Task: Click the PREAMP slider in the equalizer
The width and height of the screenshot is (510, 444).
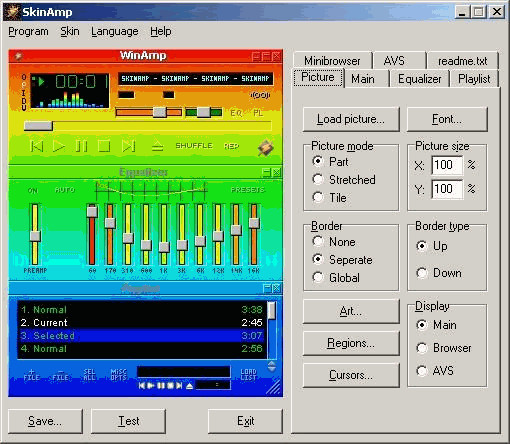Action: pyautogui.click(x=35, y=234)
